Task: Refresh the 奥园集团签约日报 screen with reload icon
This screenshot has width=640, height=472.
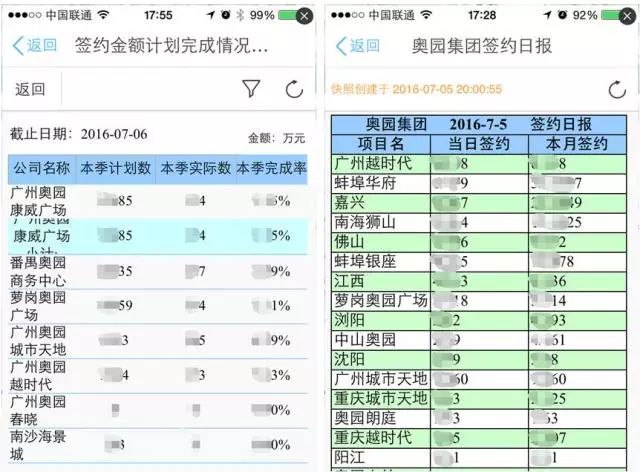Action: (617, 89)
